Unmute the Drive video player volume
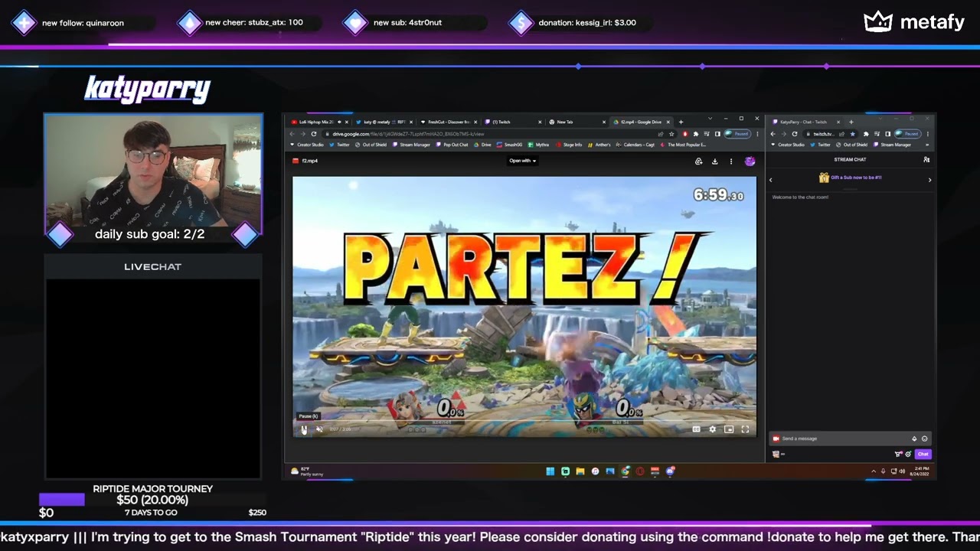The height and width of the screenshot is (551, 980). [319, 429]
